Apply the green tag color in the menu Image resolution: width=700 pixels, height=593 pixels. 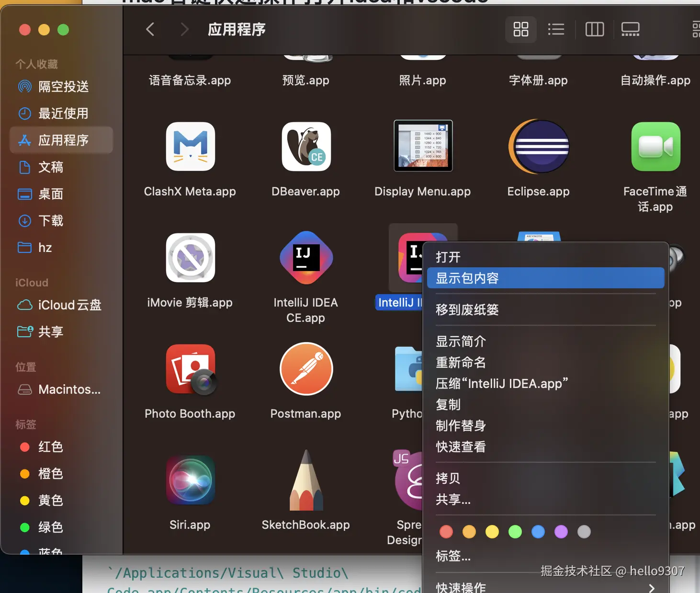tap(515, 532)
